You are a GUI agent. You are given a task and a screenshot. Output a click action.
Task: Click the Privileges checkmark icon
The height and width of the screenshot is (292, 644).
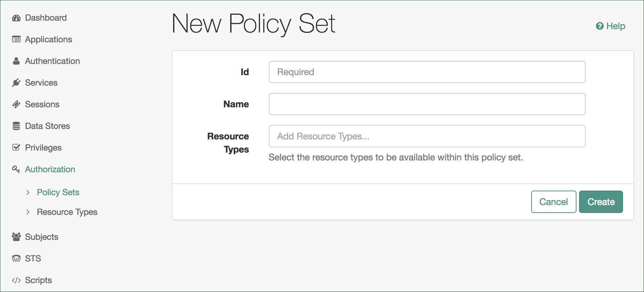coord(16,147)
